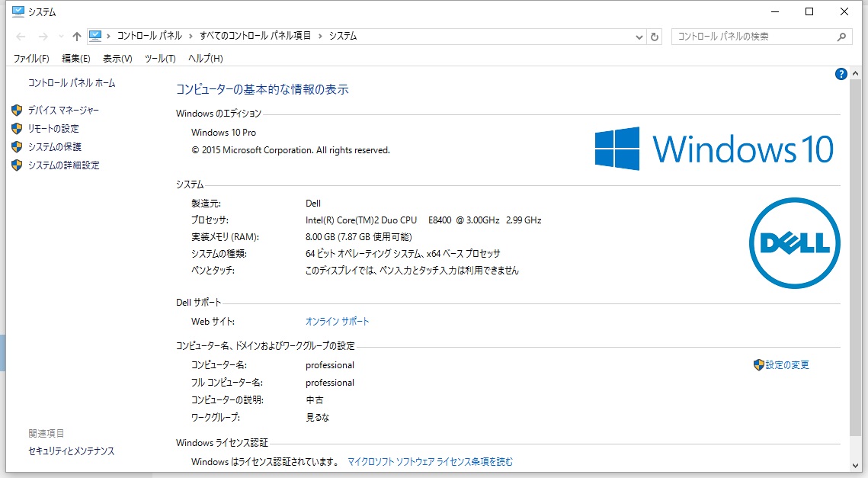Click the Windows 10 logo
This screenshot has height=478, width=868.
click(x=714, y=149)
